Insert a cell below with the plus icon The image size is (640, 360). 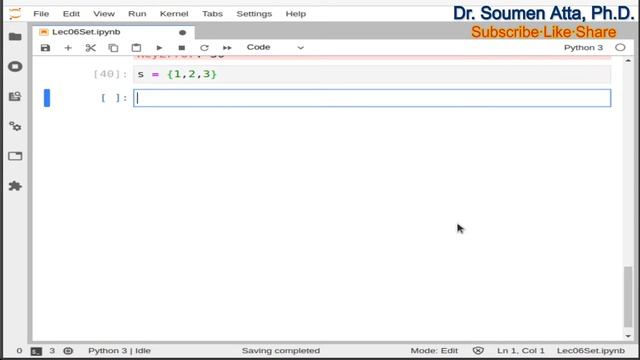(x=68, y=48)
